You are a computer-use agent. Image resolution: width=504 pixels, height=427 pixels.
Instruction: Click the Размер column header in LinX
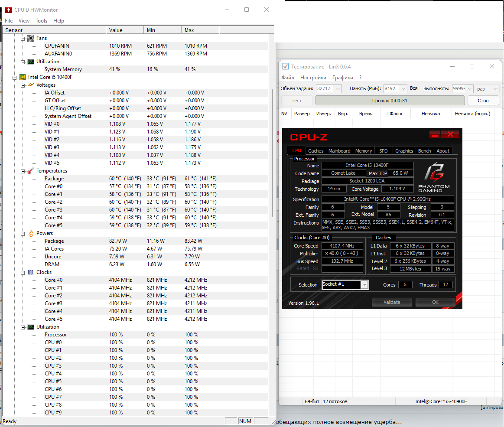pyautogui.click(x=302, y=114)
